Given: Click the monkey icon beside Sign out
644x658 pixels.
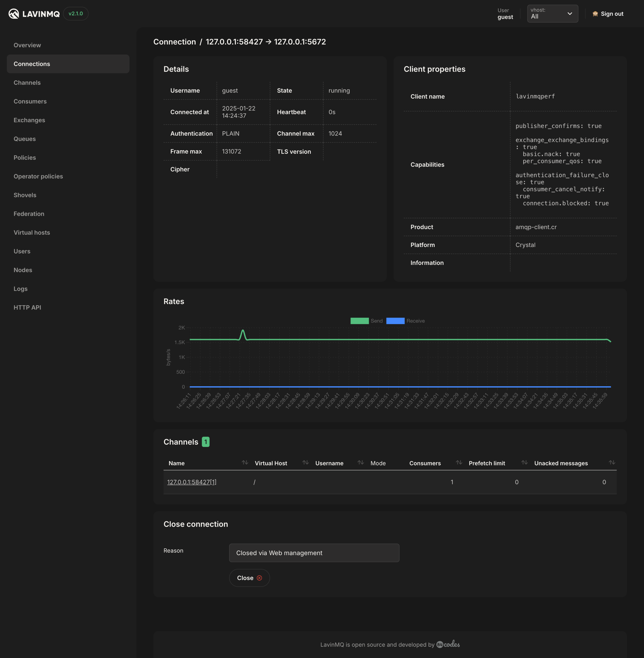Looking at the screenshot, I should (595, 14).
